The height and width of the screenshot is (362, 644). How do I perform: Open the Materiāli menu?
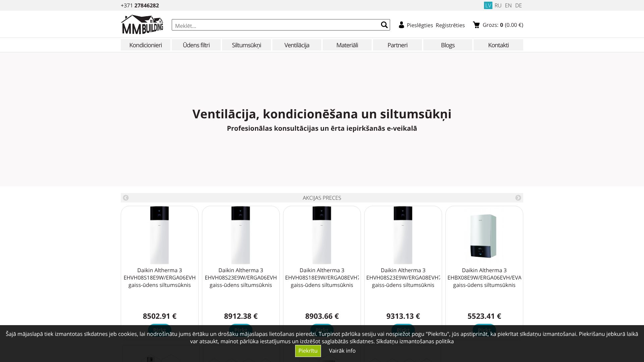click(347, 45)
